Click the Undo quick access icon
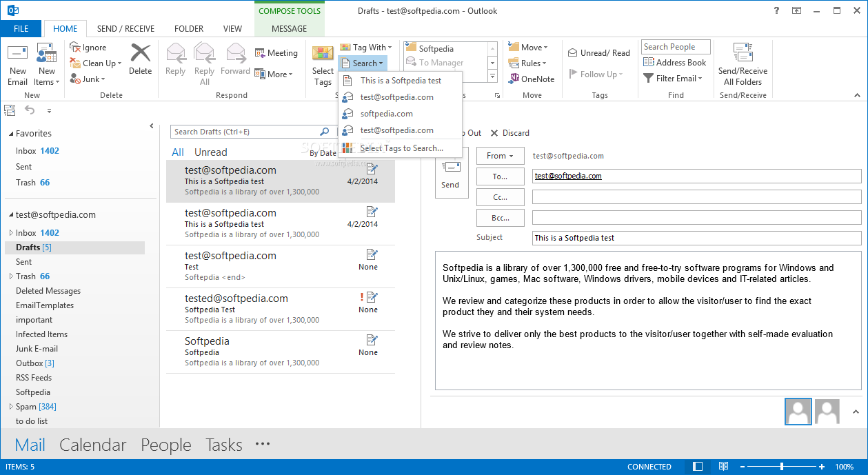The width and height of the screenshot is (868, 475). (x=30, y=110)
